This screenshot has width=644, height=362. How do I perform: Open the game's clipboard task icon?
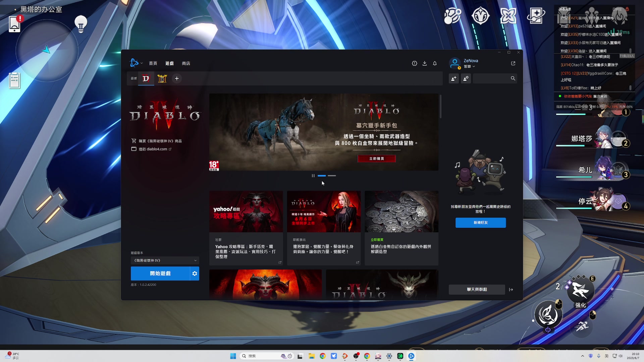pyautogui.click(x=14, y=80)
